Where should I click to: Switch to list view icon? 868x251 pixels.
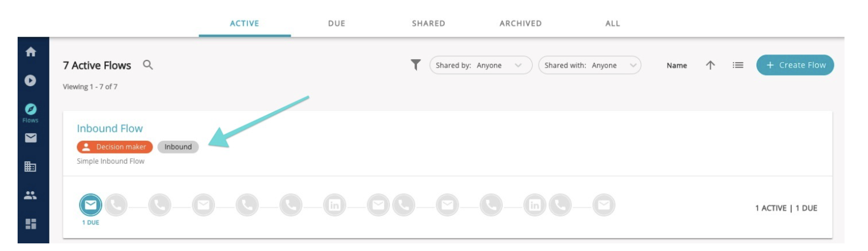tap(738, 65)
